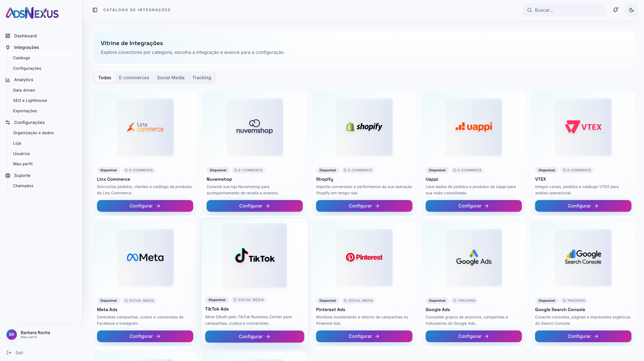Click the Google Search Console logo thumbnail
Screen dimensions: 644x361
point(583,257)
